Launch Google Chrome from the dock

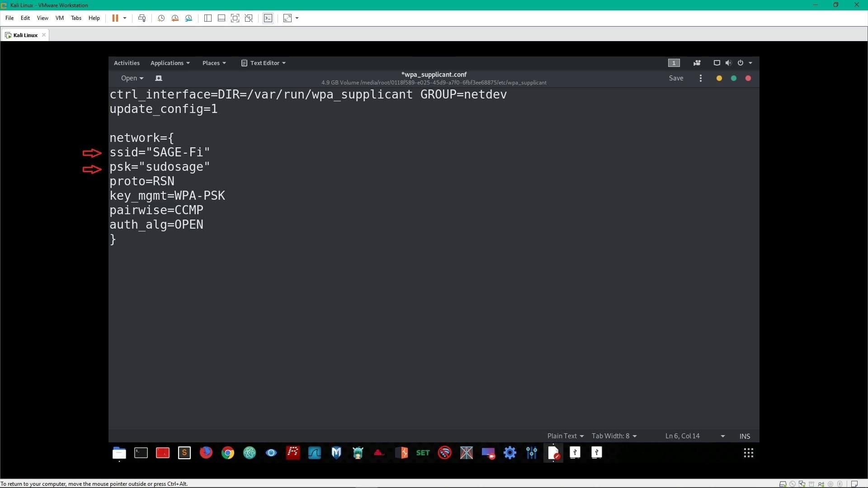coord(228,453)
